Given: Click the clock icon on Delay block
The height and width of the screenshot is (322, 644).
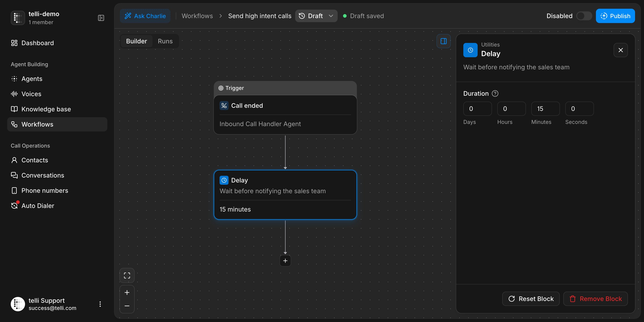Looking at the screenshot, I should [224, 180].
